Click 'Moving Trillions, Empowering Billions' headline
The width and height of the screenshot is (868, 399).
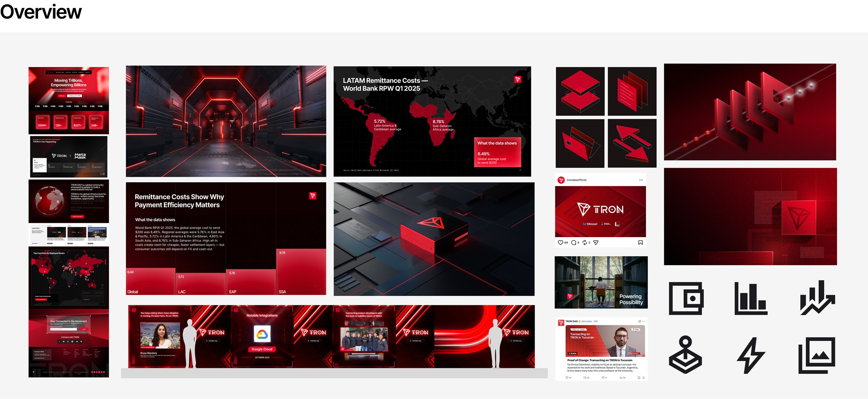click(x=69, y=83)
